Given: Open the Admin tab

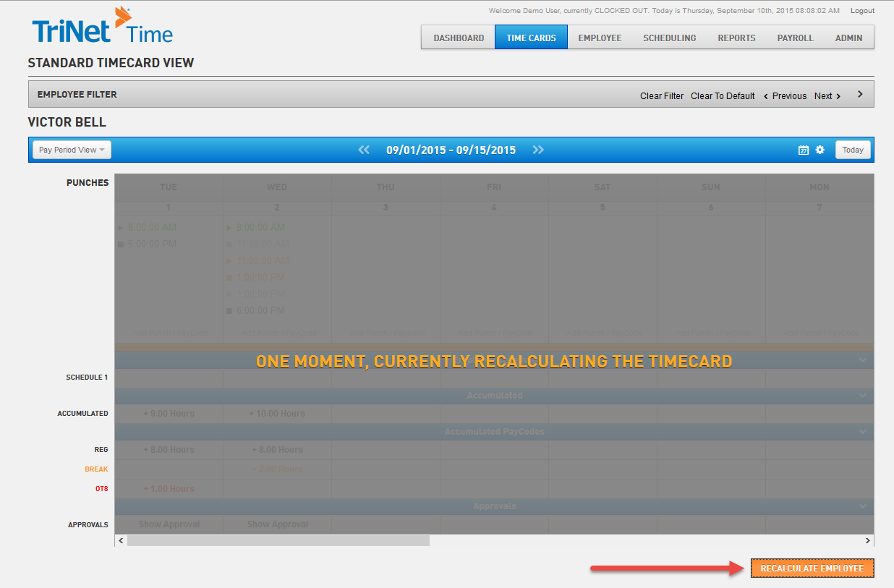Looking at the screenshot, I should (x=849, y=38).
